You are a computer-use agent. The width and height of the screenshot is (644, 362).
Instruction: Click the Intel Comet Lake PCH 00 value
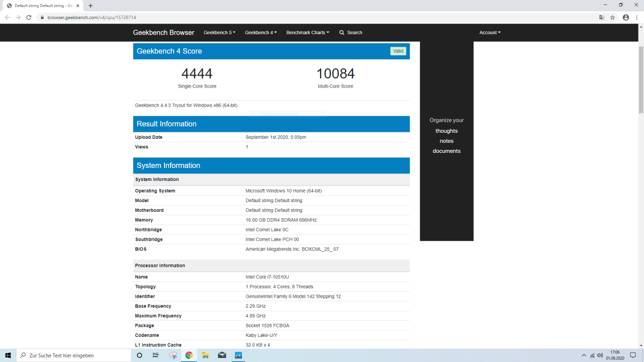tap(272, 239)
